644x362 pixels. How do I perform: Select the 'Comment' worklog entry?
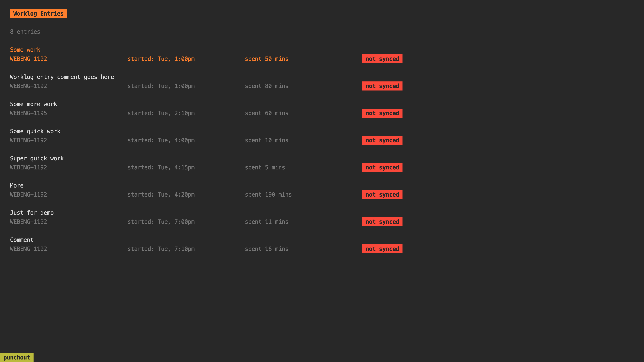point(21,240)
